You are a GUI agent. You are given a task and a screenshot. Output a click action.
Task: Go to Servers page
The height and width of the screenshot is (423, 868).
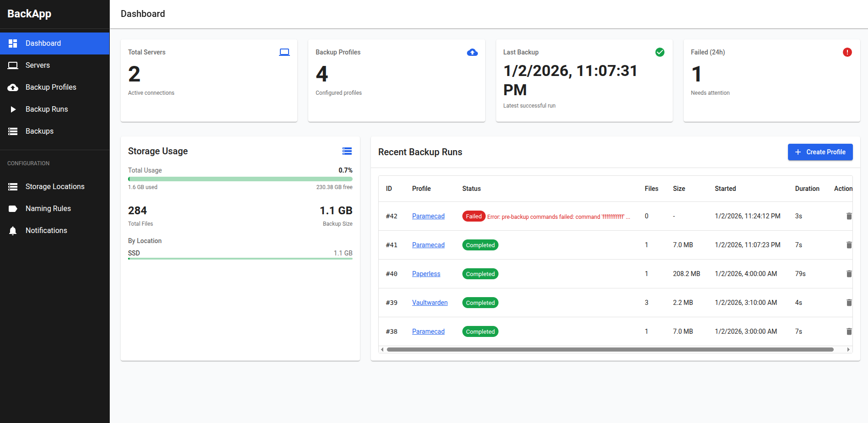55,65
